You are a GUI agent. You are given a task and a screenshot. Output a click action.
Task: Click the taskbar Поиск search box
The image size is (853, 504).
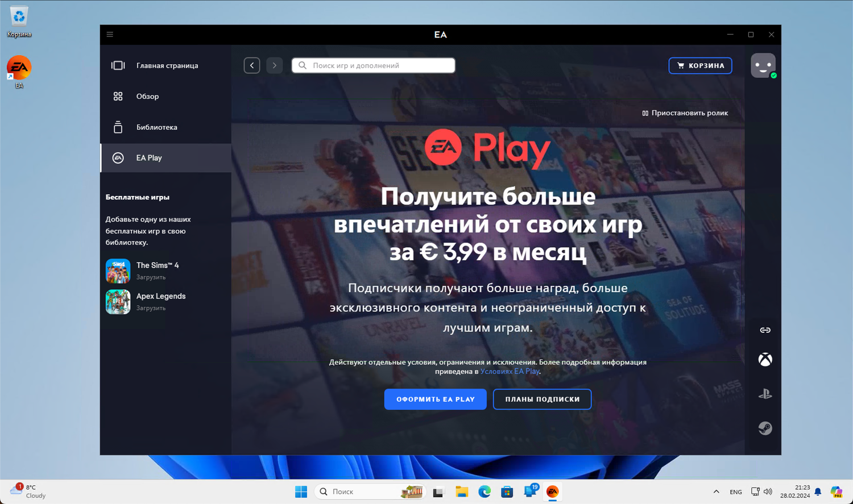click(x=370, y=491)
